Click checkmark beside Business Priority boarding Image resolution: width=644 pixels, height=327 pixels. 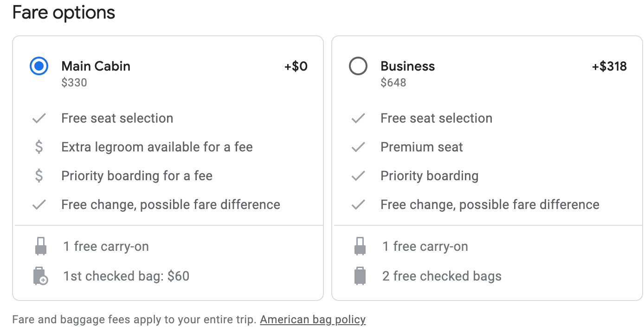pyautogui.click(x=358, y=176)
